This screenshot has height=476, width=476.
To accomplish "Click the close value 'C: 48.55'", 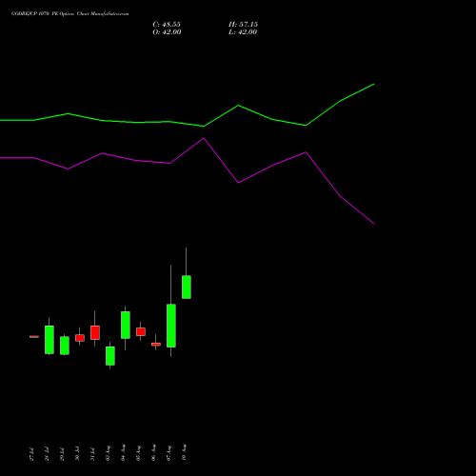I will pos(167,25).
